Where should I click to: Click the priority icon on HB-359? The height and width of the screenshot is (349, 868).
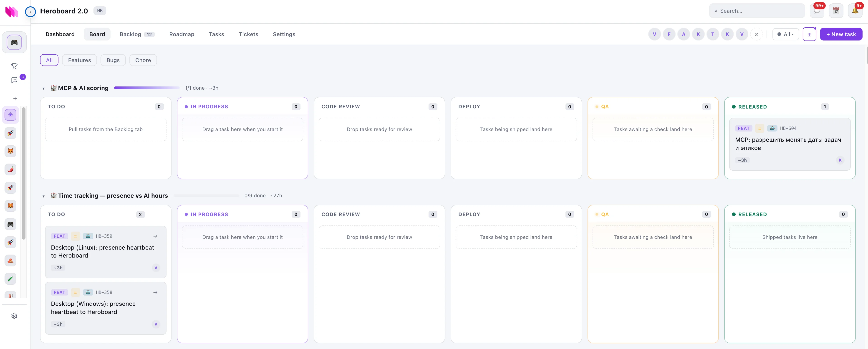(76, 236)
